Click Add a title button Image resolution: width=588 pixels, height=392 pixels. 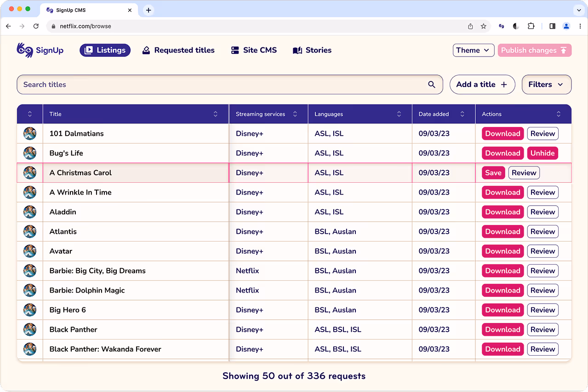pyautogui.click(x=482, y=85)
